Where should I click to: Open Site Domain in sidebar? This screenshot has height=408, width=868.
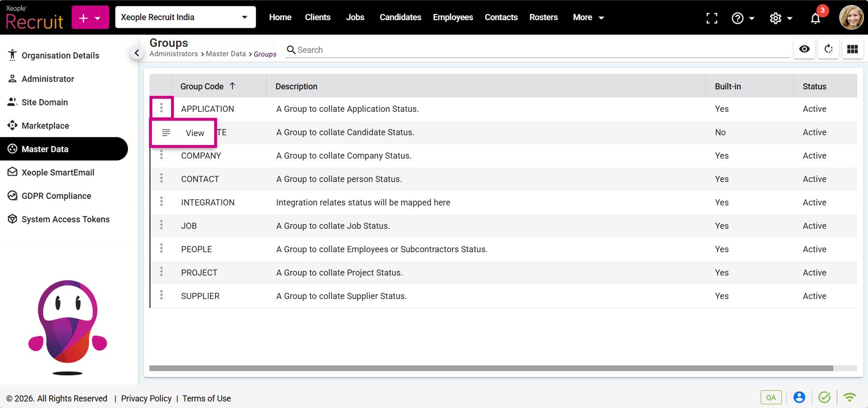click(x=64, y=102)
